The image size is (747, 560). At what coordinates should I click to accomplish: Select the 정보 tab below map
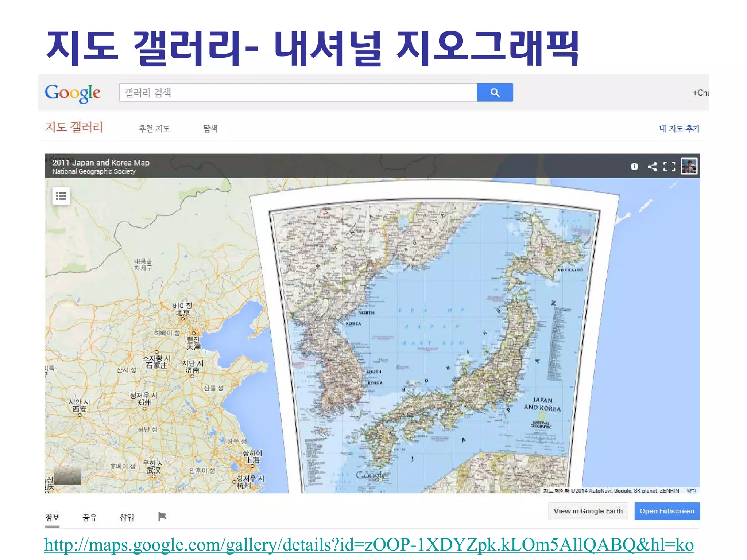coord(52,517)
